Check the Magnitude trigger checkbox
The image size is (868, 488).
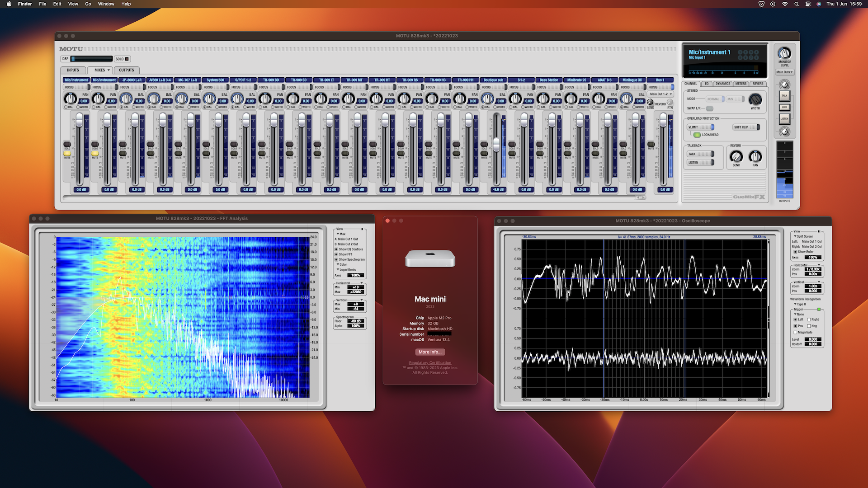coord(795,333)
